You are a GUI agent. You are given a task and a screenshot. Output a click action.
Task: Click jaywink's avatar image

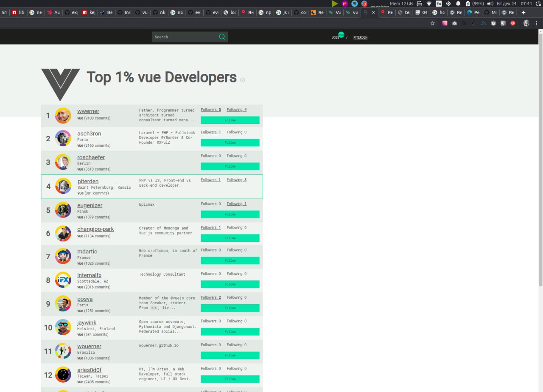(63, 328)
